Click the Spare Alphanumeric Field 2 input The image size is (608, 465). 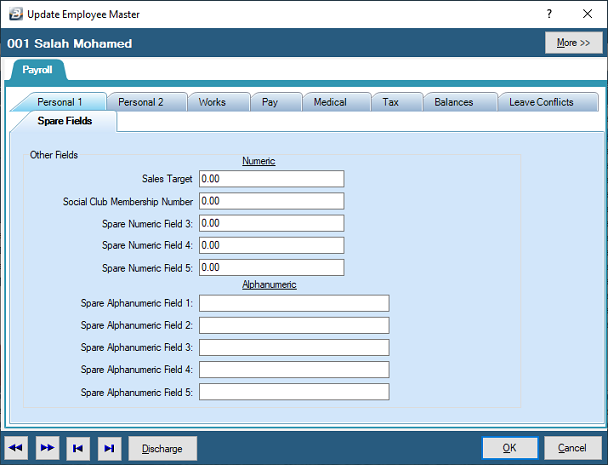(x=294, y=325)
